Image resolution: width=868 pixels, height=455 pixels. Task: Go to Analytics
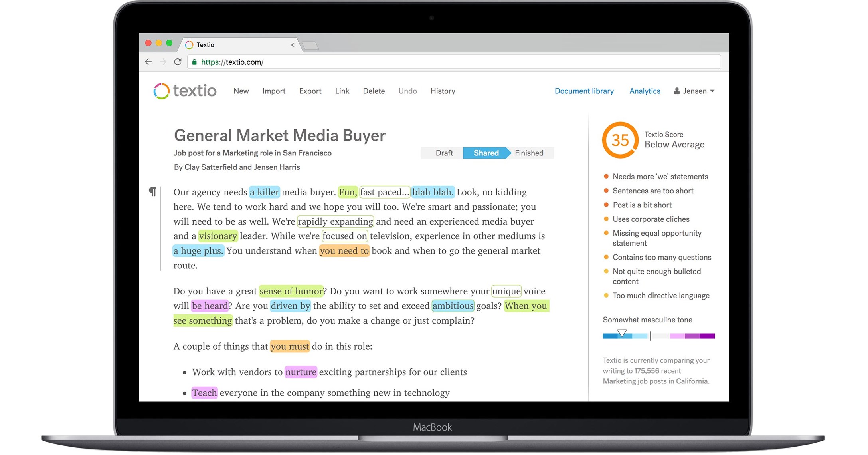point(645,91)
